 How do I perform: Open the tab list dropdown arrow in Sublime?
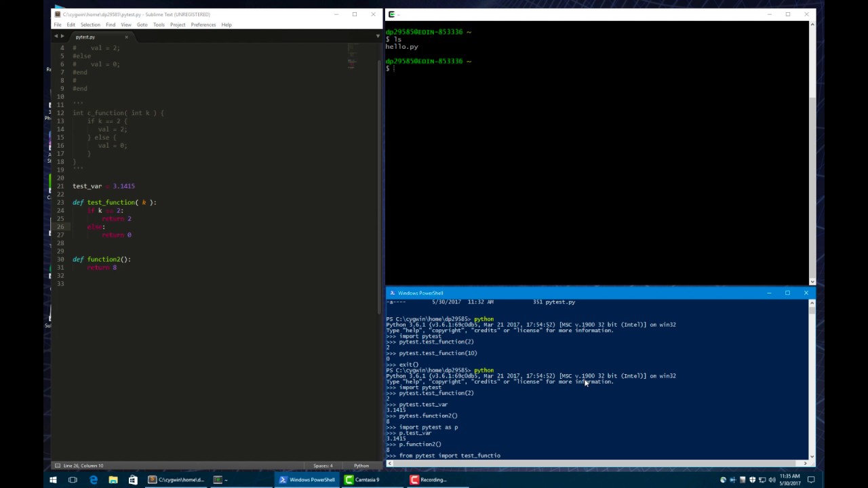click(378, 37)
